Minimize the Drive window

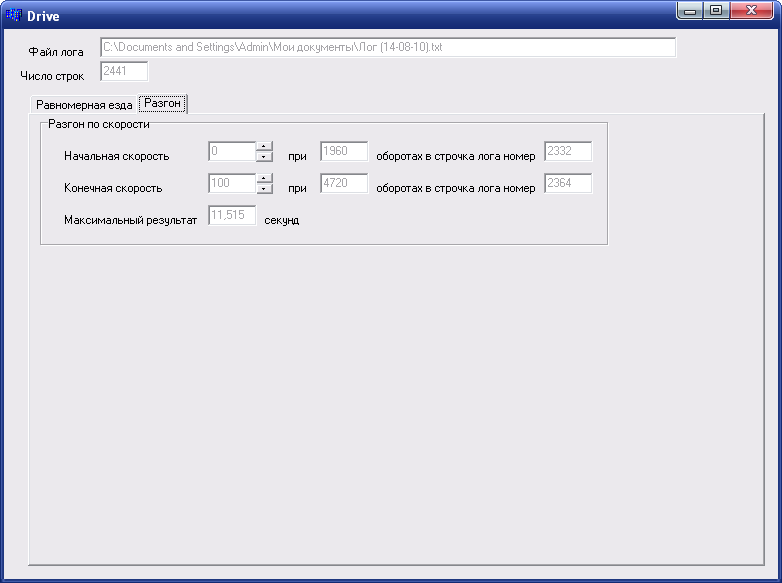[x=690, y=10]
